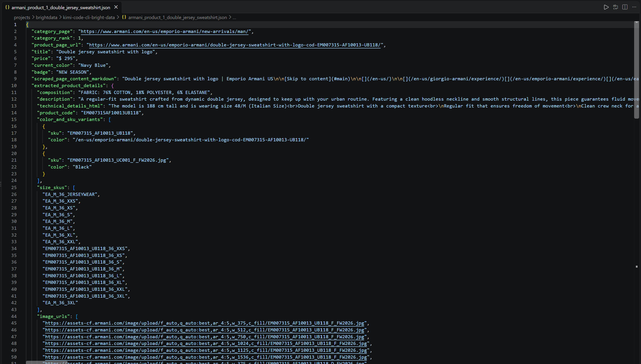Click the "scraped_page_content_markdown" key
Screen dimensions: 641x364
[74, 79]
